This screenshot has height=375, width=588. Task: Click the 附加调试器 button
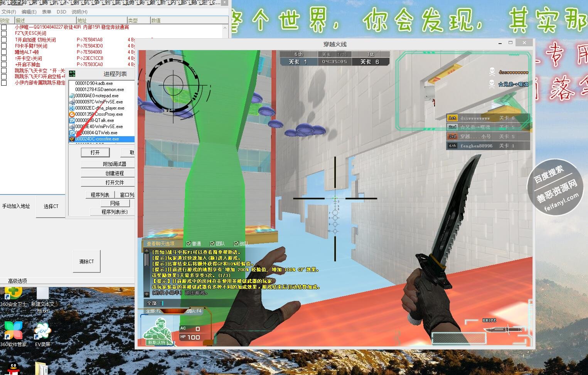108,164
